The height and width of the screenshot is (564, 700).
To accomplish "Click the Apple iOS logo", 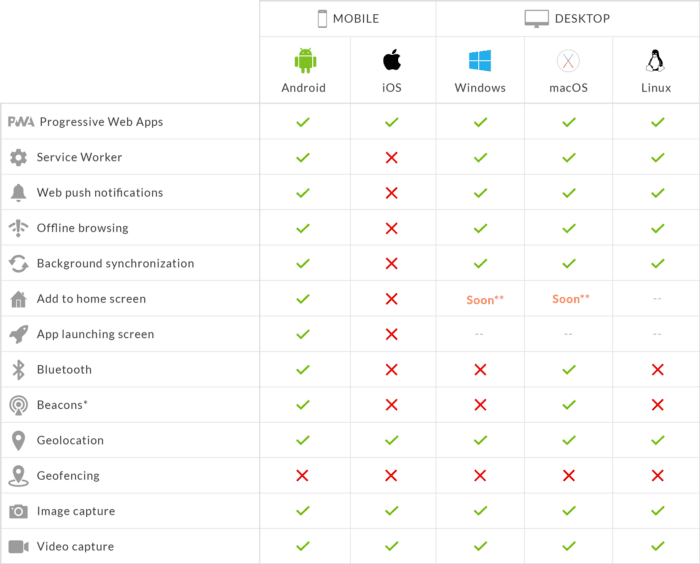I will click(x=392, y=61).
